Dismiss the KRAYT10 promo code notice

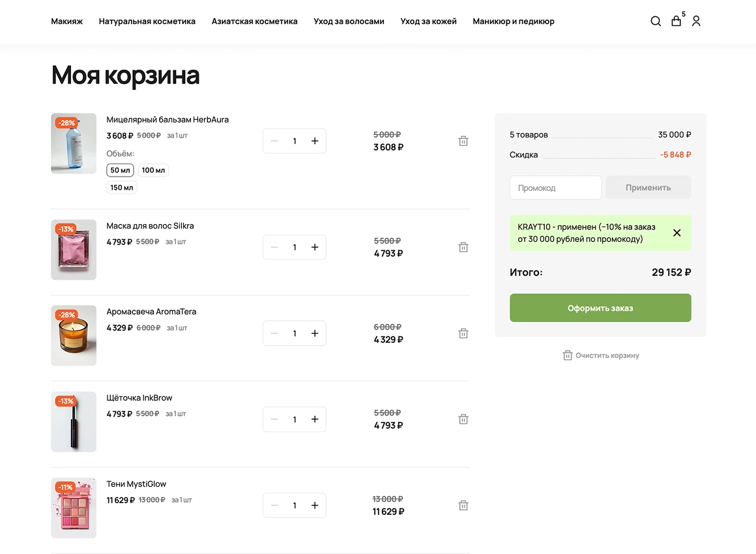[677, 233]
